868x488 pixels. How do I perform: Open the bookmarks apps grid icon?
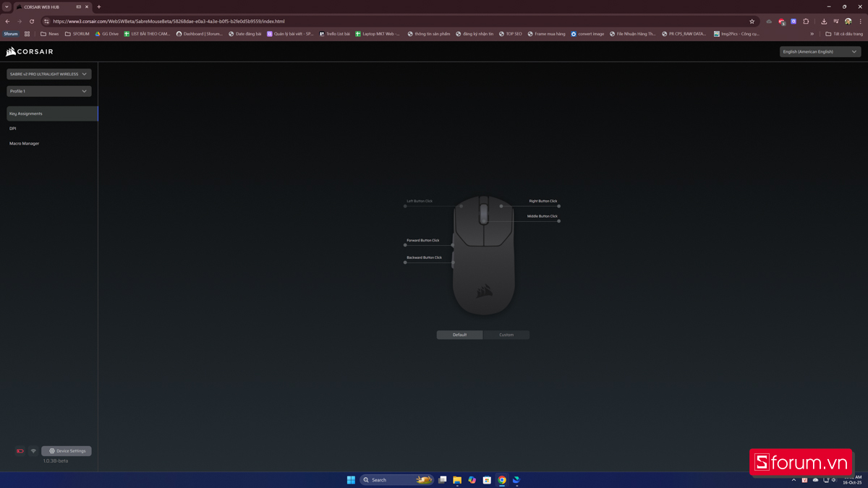pyautogui.click(x=27, y=34)
